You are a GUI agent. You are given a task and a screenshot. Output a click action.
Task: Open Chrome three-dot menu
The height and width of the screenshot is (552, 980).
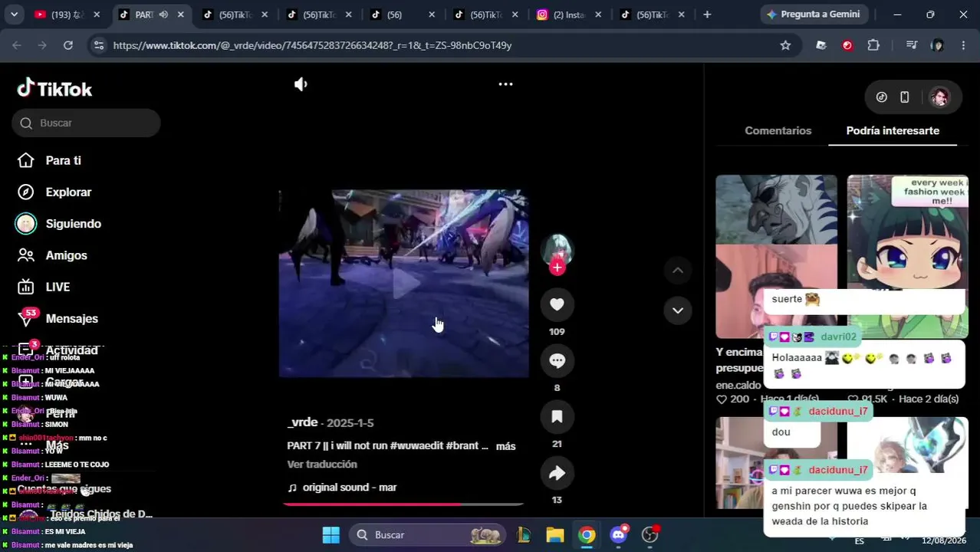click(x=963, y=45)
